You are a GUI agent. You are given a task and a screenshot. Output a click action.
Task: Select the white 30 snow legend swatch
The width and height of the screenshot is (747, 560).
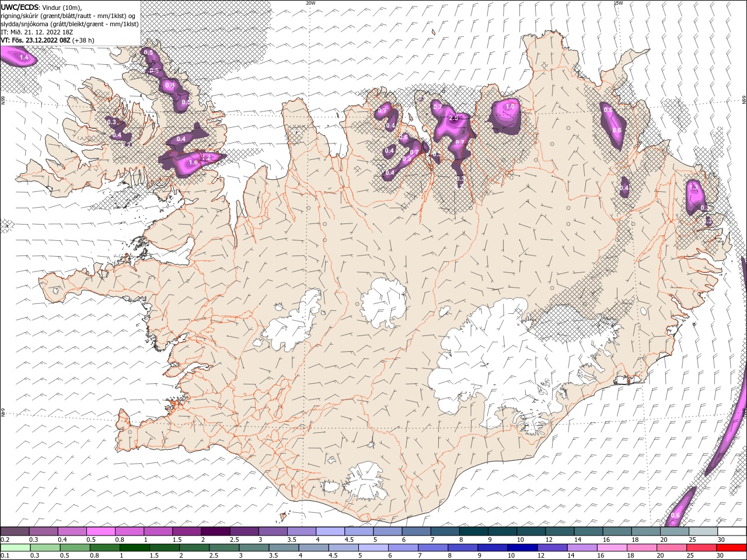click(x=732, y=531)
